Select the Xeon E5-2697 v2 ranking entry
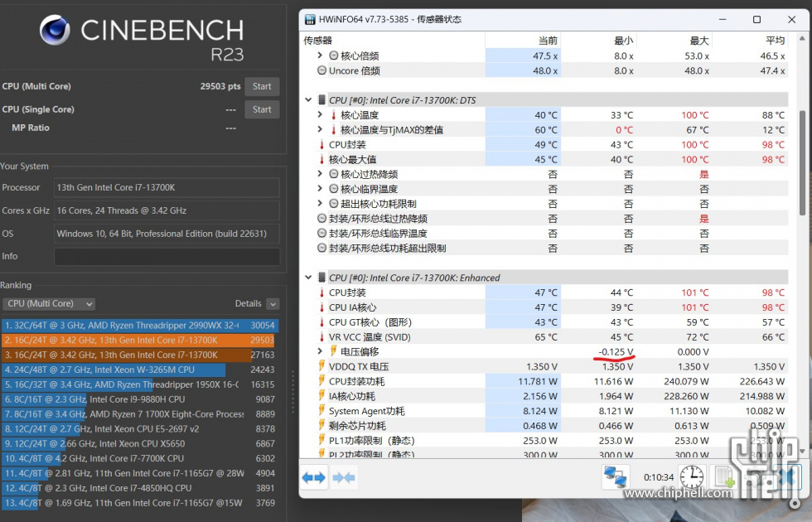The width and height of the screenshot is (812, 522). click(x=140, y=429)
